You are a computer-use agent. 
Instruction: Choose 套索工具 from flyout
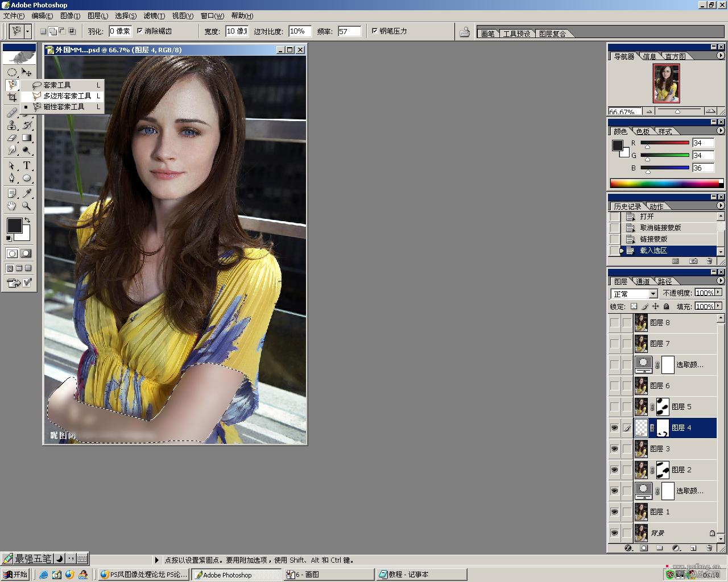pyautogui.click(x=63, y=85)
